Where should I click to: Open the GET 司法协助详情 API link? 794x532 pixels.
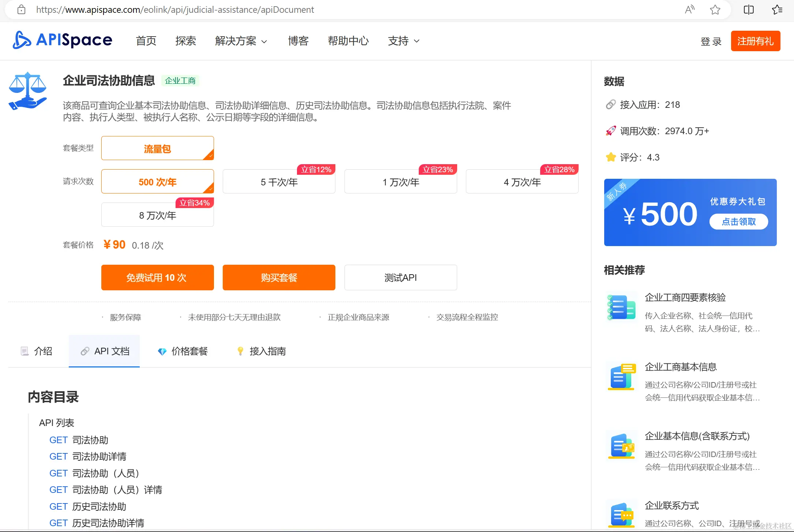point(88,456)
